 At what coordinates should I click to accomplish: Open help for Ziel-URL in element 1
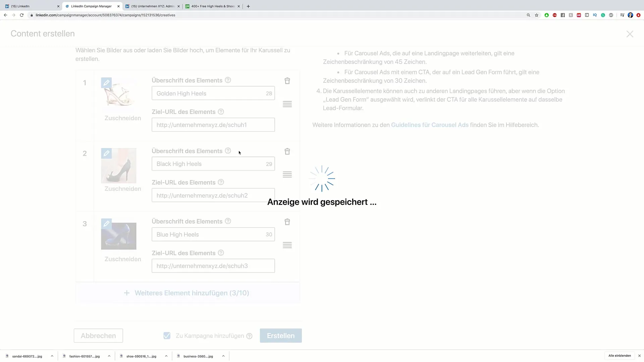pyautogui.click(x=221, y=112)
